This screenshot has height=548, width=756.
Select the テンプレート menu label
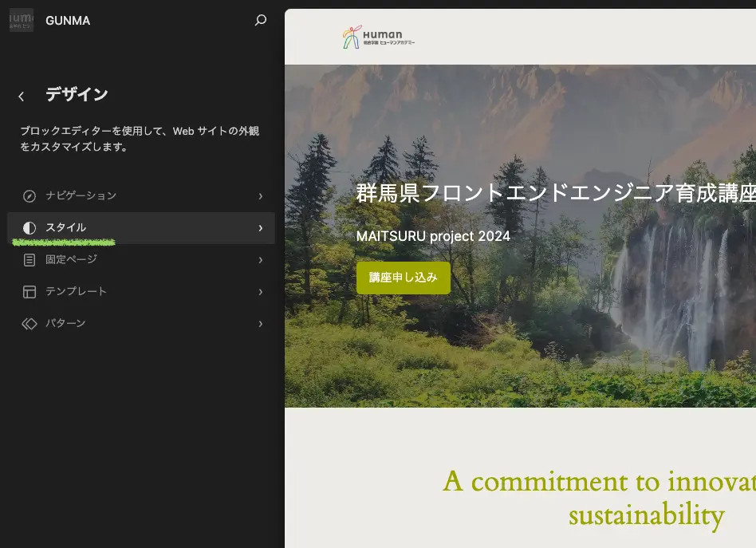pos(76,292)
